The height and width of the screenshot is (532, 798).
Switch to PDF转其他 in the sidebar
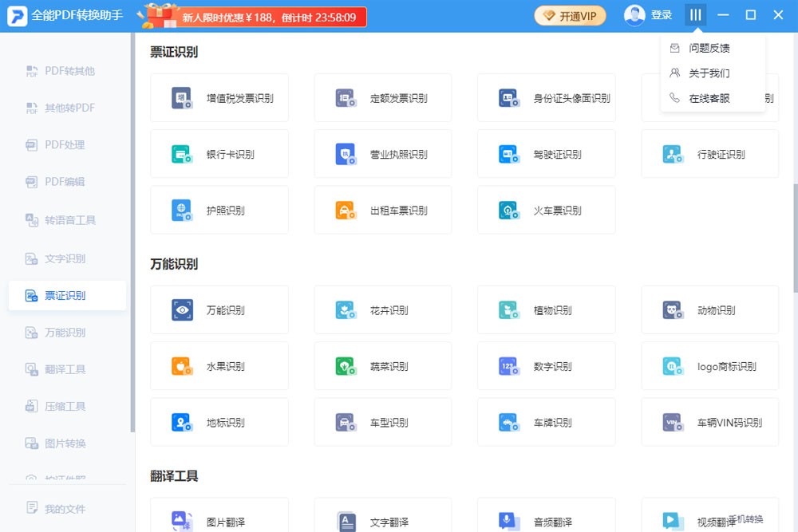69,71
